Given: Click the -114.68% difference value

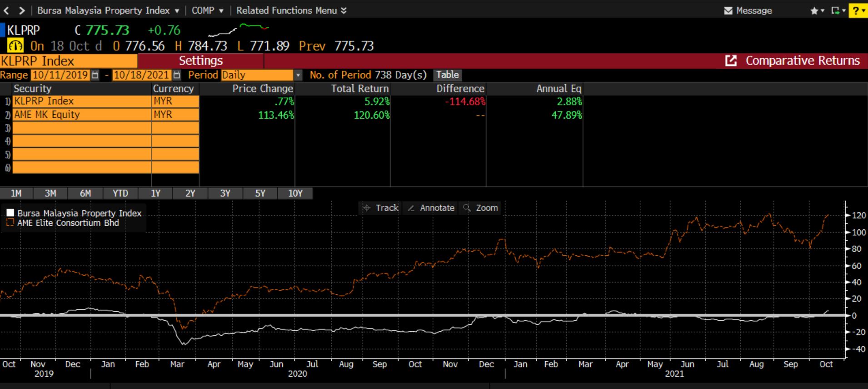Looking at the screenshot, I should 465,101.
